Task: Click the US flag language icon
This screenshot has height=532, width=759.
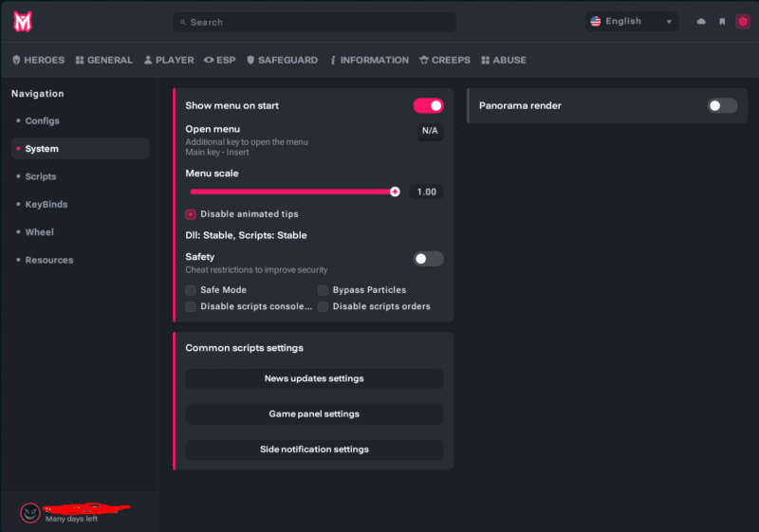Action: 596,21
